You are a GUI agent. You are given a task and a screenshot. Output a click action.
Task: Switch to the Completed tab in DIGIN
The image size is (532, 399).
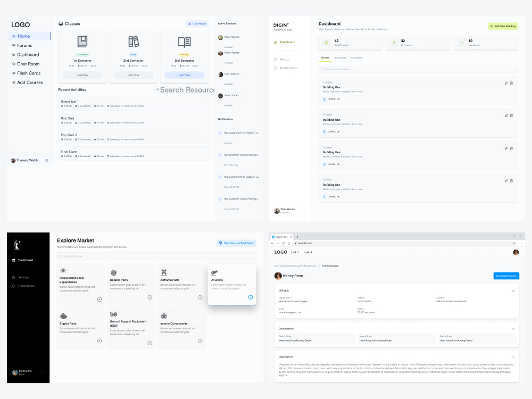356,57
